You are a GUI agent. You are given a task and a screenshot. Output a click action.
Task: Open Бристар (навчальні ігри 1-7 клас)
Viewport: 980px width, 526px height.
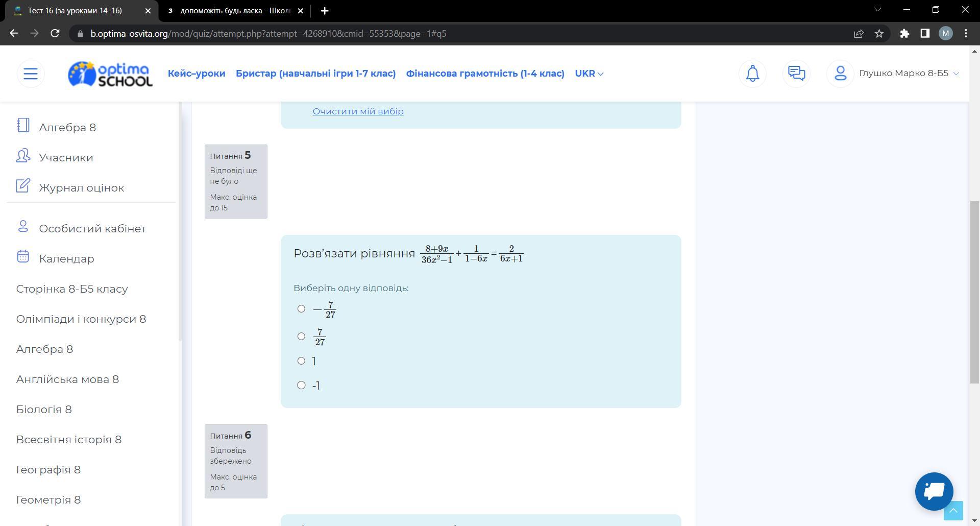point(316,74)
